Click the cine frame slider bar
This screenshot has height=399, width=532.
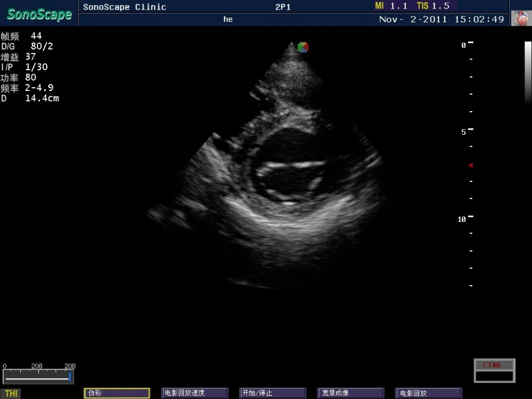[37, 377]
